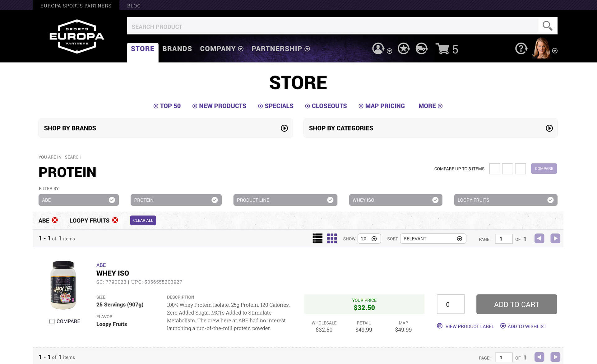Click the delivery truck orders icon
This screenshot has width=597, height=364.
[421, 48]
